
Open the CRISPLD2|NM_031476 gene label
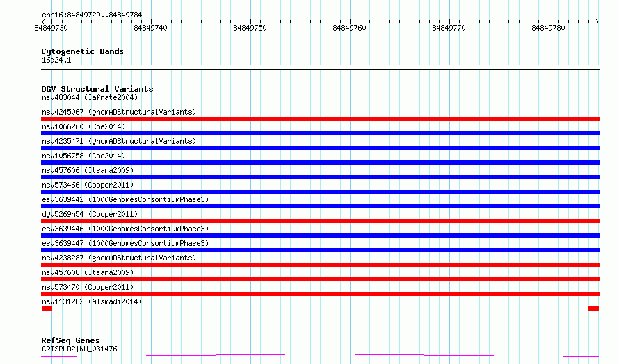[79, 349]
